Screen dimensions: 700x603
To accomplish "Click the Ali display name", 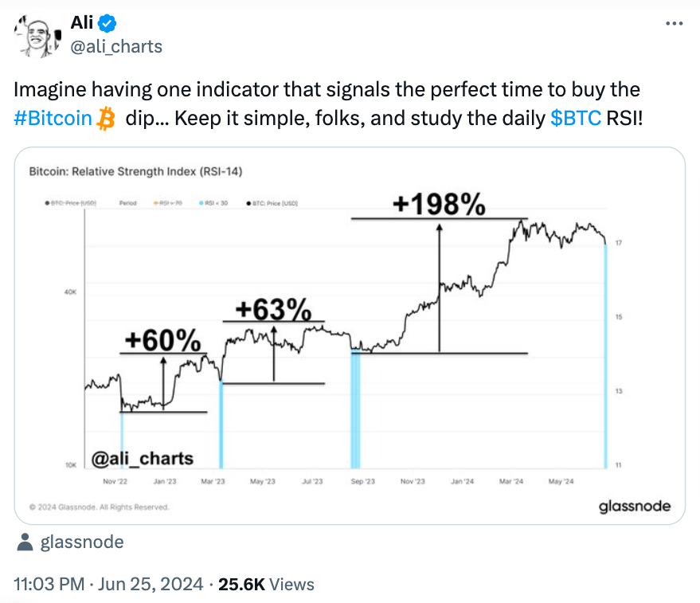I will (x=82, y=22).
